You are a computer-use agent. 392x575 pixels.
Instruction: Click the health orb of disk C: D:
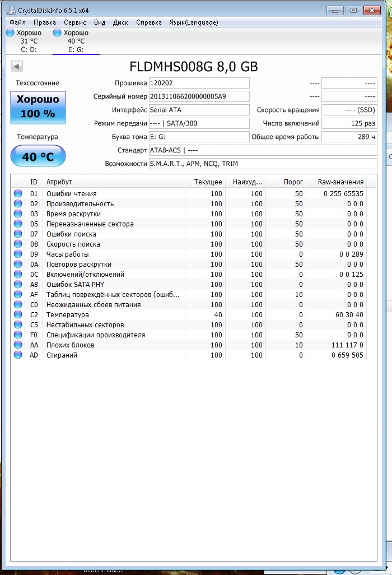[x=10, y=33]
